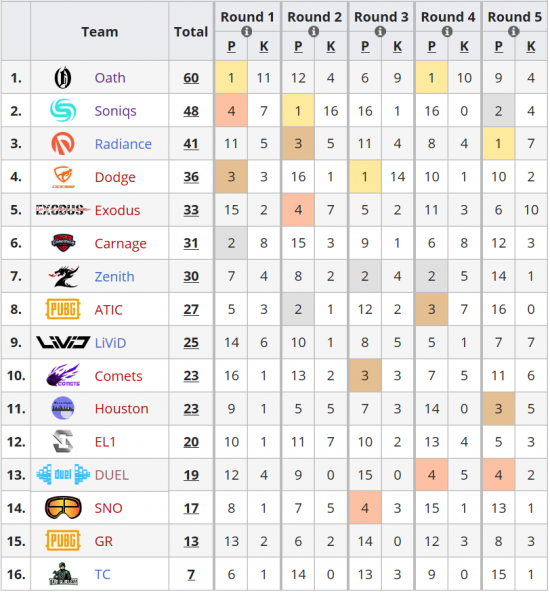The height and width of the screenshot is (592, 550).
Task: Click the Comets team logo
Action: [x=63, y=375]
